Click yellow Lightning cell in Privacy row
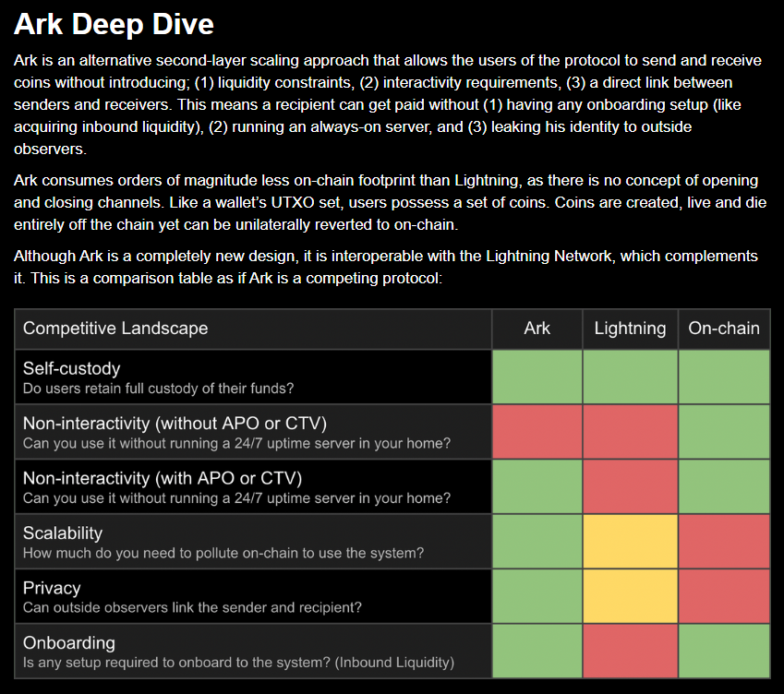Image resolution: width=784 pixels, height=694 pixels. pos(630,596)
